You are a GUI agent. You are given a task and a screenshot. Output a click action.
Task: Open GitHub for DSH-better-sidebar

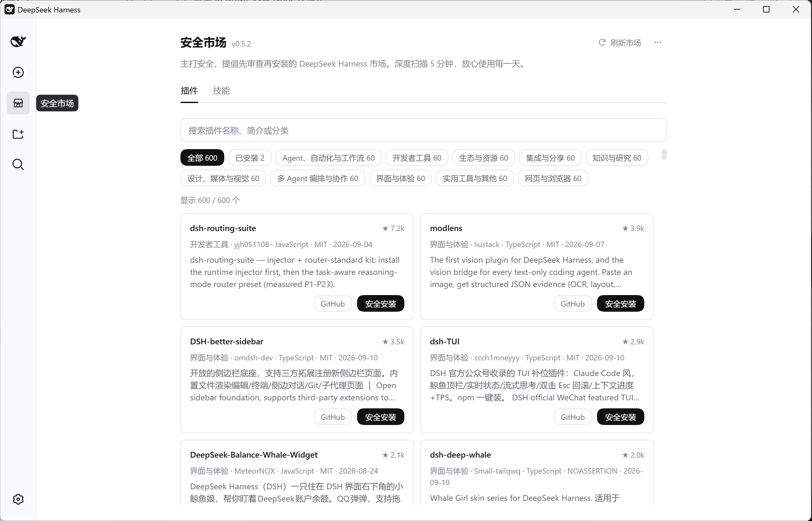pos(333,417)
